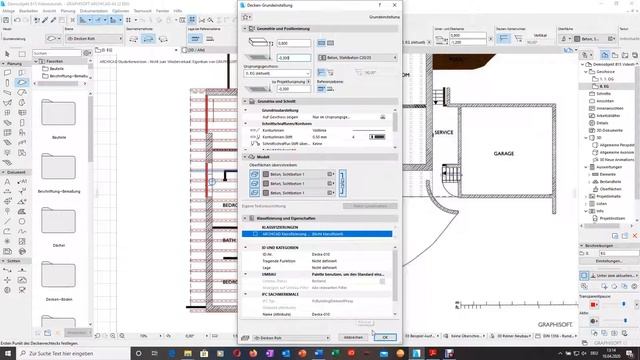This screenshot has height=360, width=640.
Task: Open the building material Beton dropdown
Action: coord(357,58)
